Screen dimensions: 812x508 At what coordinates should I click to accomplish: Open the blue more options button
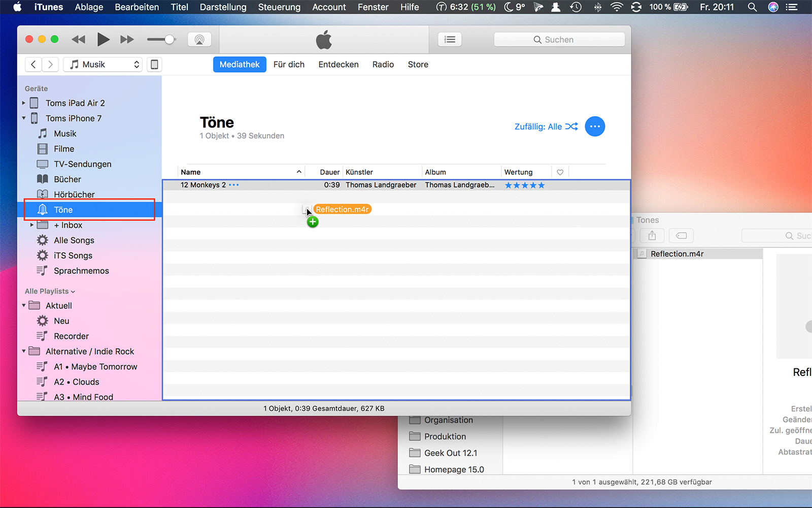595,126
